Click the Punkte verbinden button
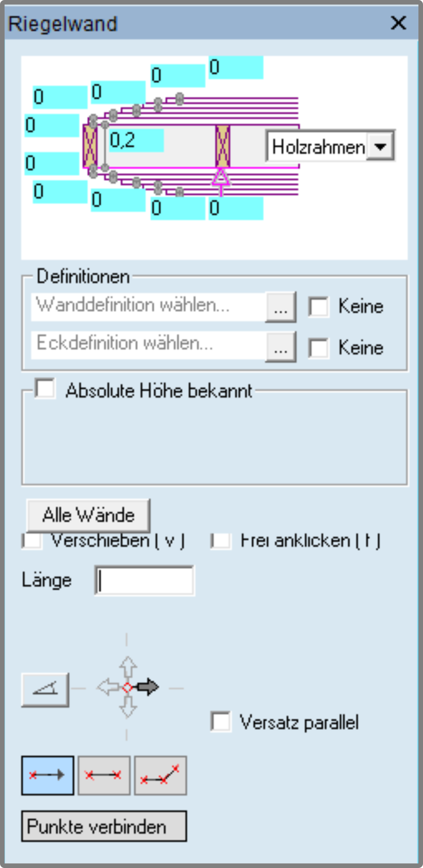The image size is (423, 868). [x=104, y=826]
